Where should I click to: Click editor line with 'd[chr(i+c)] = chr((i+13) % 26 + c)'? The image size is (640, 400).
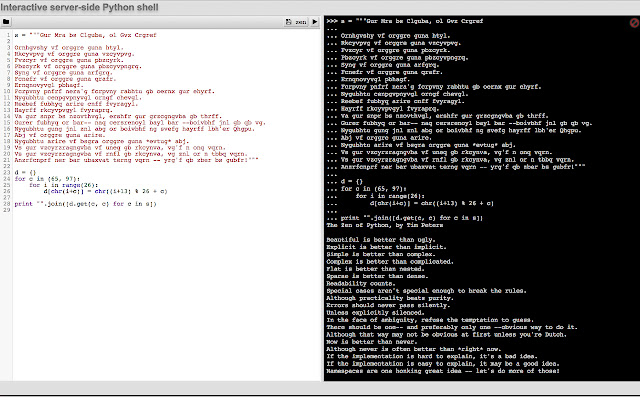coord(105,191)
